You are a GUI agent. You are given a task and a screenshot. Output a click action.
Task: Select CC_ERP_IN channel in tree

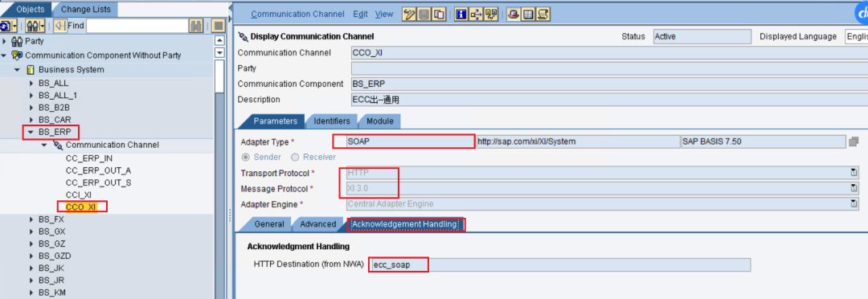(89, 158)
